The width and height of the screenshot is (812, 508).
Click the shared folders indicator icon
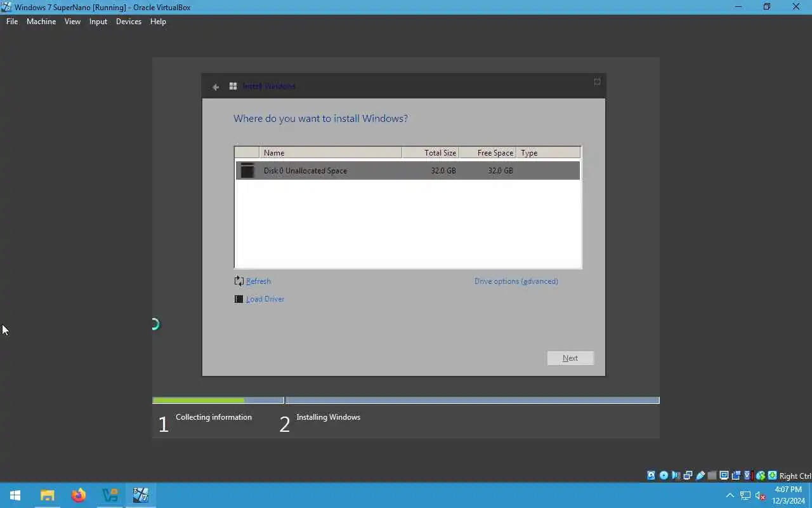[712, 476]
